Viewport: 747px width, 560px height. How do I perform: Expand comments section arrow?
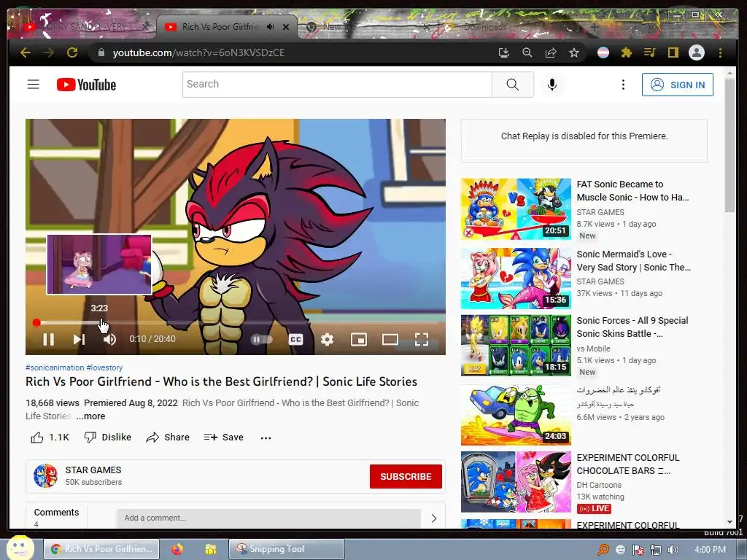pyautogui.click(x=434, y=518)
